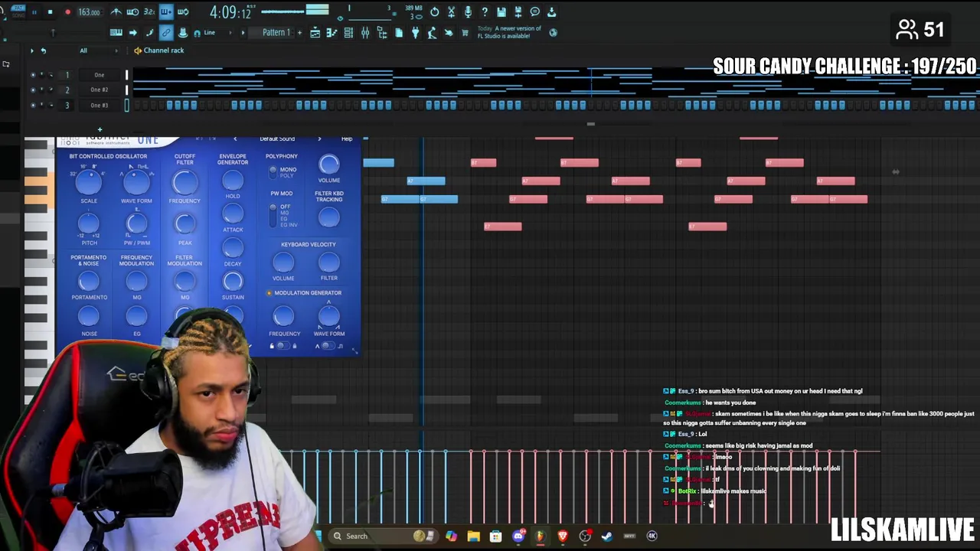Toggle the loop recording icon

[183, 12]
